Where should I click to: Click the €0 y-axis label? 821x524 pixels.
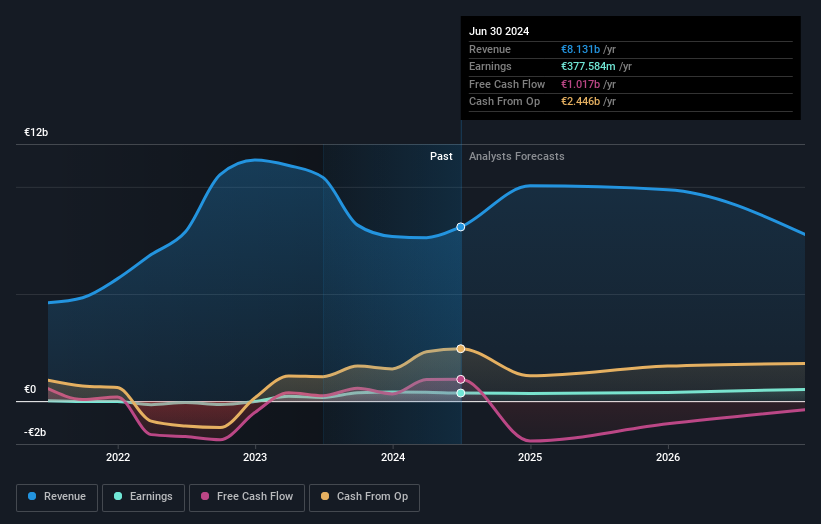(30, 389)
